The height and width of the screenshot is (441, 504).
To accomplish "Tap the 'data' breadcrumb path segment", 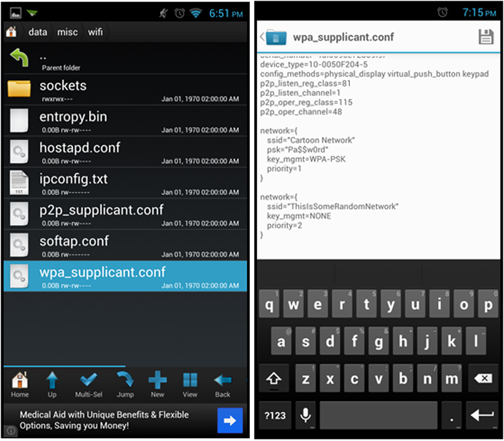I will [x=37, y=32].
